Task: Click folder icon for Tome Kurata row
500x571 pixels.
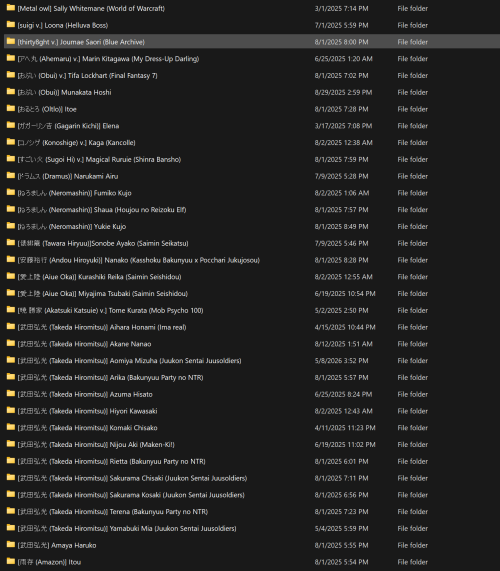Action: 11,310
